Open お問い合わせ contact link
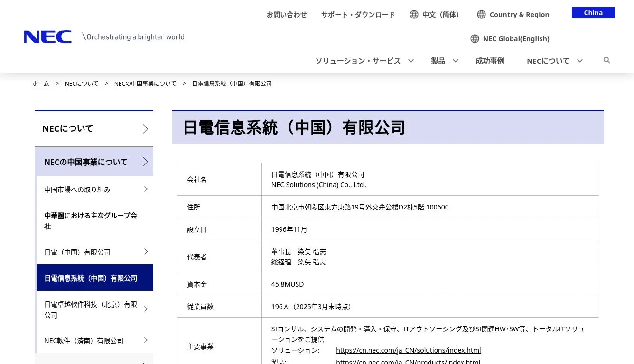The height and width of the screenshot is (364, 634). [x=287, y=15]
